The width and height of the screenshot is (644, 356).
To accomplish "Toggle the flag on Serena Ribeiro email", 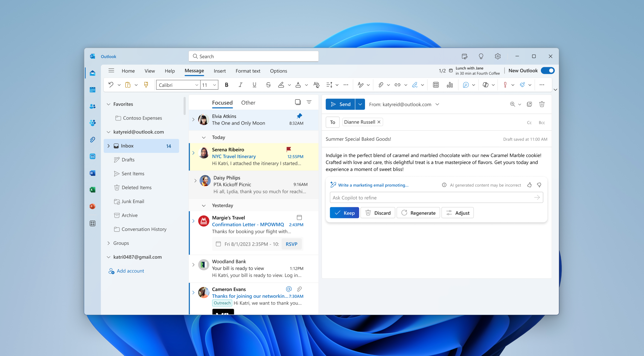I will coord(289,149).
